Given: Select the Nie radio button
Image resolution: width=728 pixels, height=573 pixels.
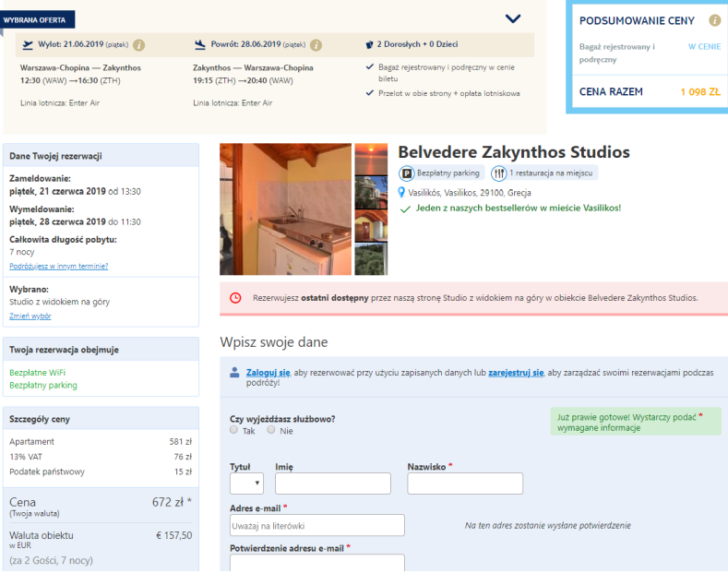Looking at the screenshot, I should 271,430.
